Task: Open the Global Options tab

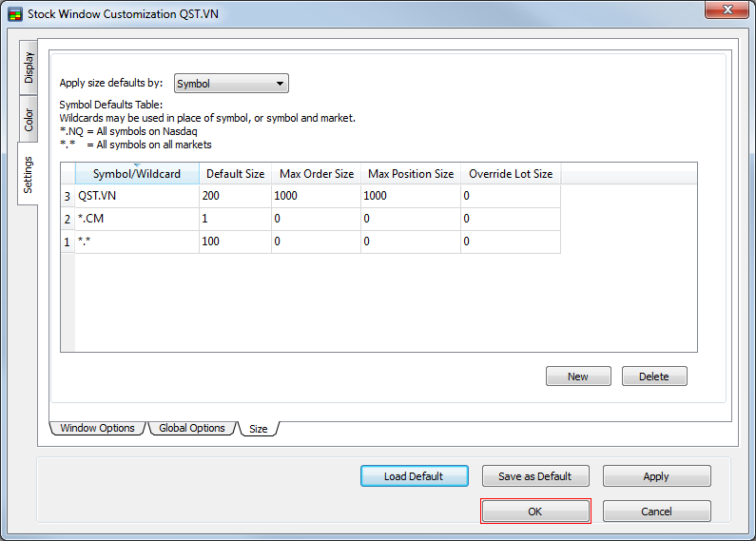Action: (x=191, y=428)
